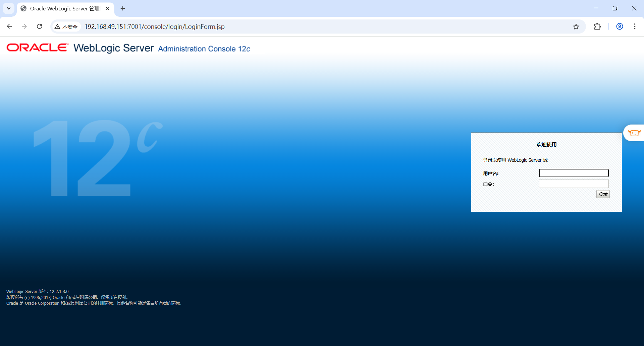Open the tab search dropdown arrow
The height and width of the screenshot is (346, 644).
(x=9, y=8)
